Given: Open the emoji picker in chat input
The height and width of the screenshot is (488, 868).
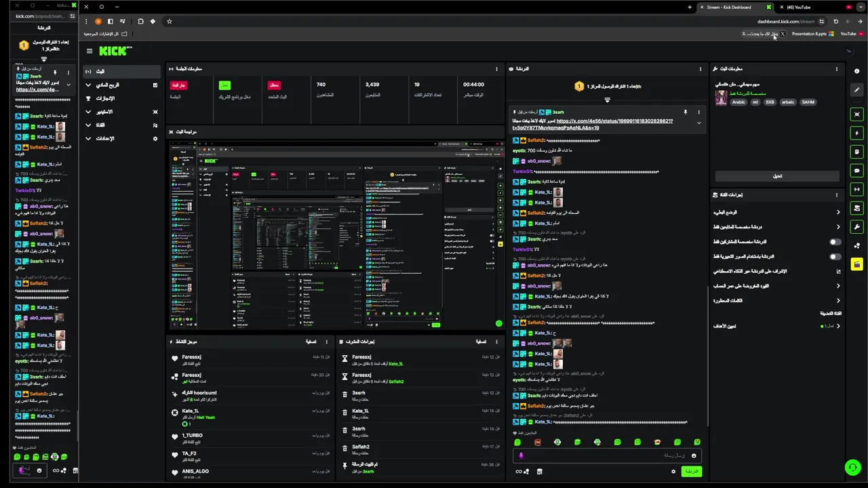Looking at the screenshot, I should point(694,455).
